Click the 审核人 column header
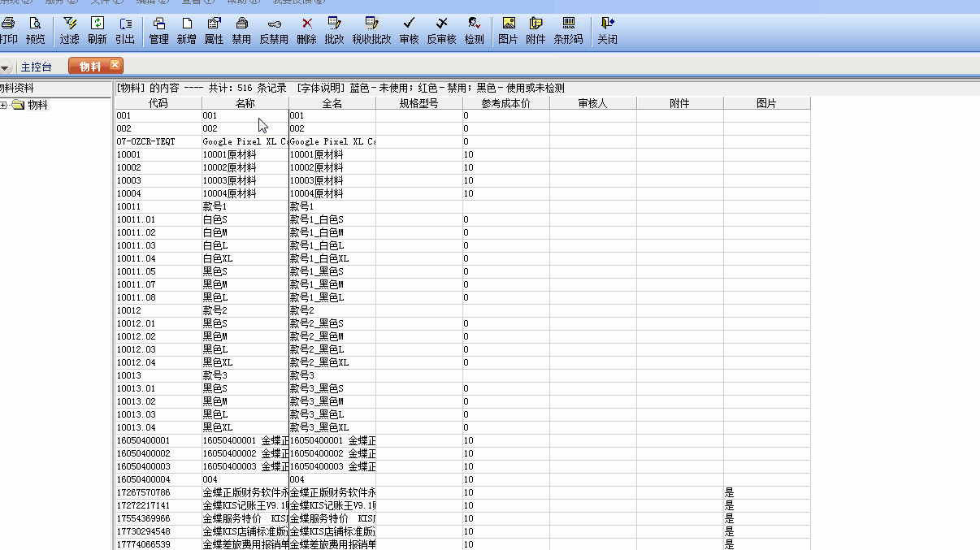The height and width of the screenshot is (550, 980). 593,103
